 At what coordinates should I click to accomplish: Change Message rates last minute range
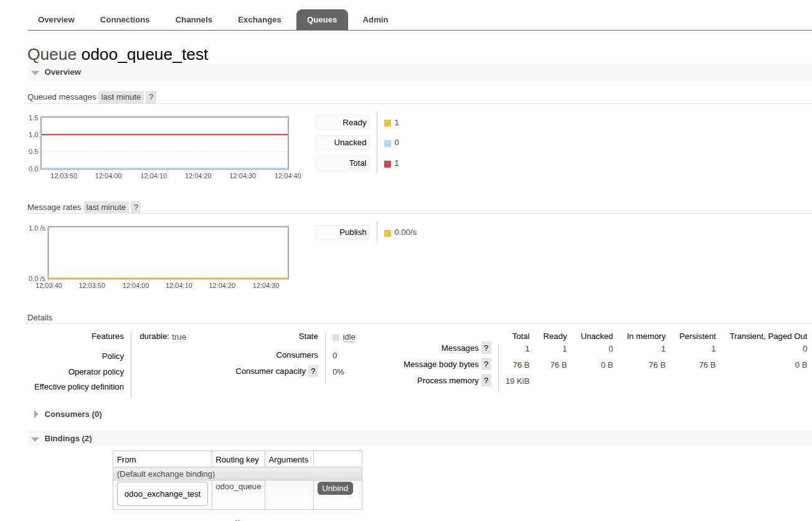point(106,208)
